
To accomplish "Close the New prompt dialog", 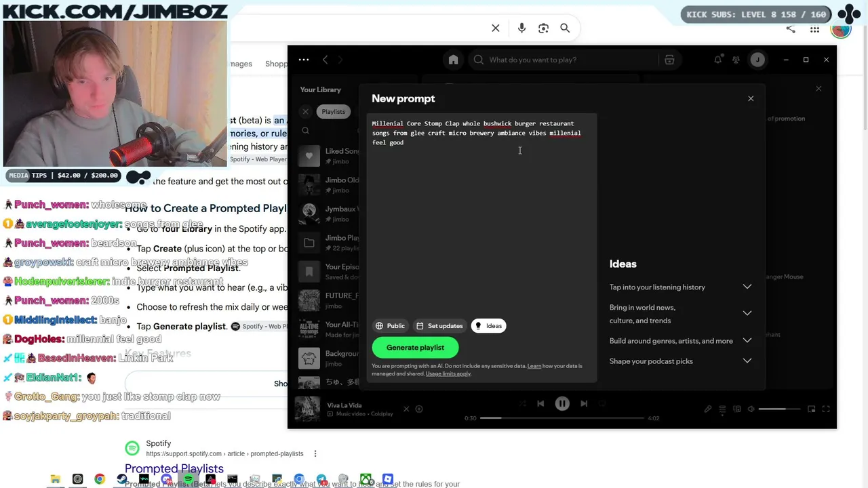I will click(751, 98).
